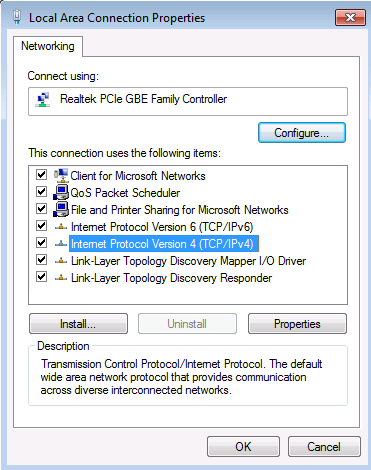The width and height of the screenshot is (371, 470).
Task: Click the Realtek network adapter icon
Action: (x=43, y=100)
